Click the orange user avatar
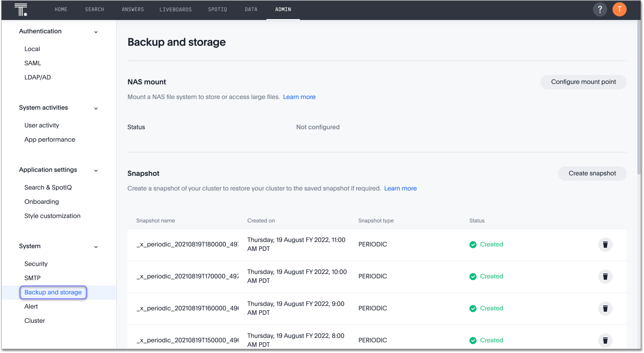 click(619, 9)
